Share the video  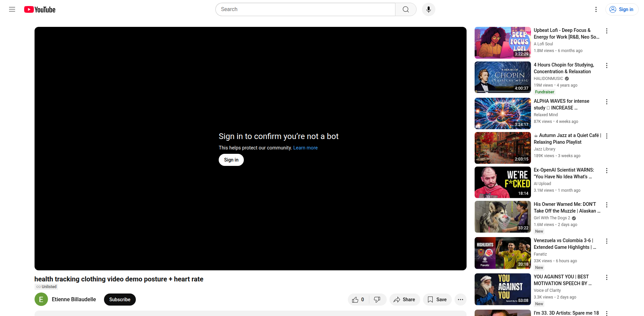click(x=405, y=300)
